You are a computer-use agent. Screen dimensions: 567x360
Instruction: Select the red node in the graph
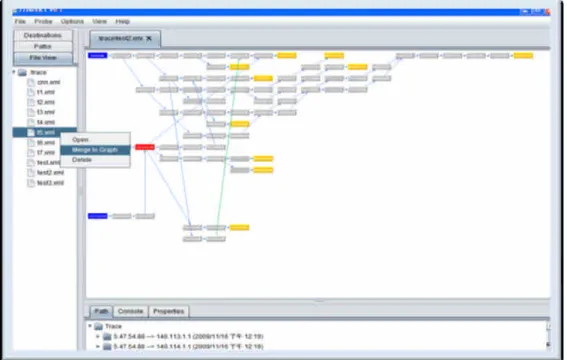pos(145,147)
